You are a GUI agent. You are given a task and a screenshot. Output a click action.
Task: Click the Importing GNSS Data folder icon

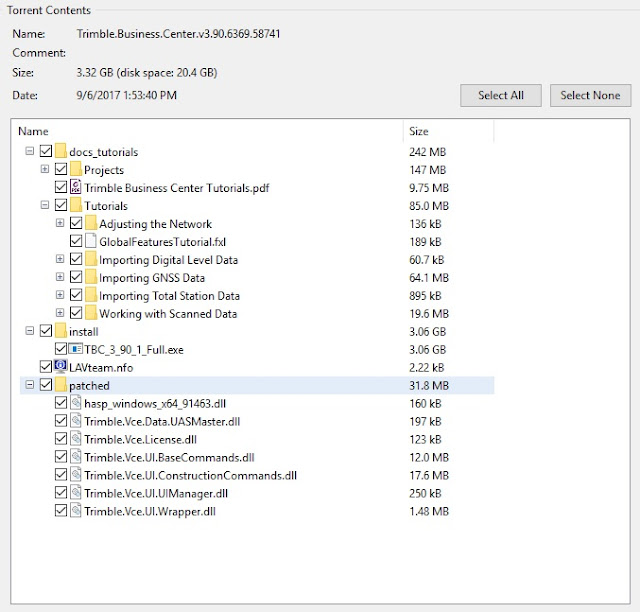point(91,277)
